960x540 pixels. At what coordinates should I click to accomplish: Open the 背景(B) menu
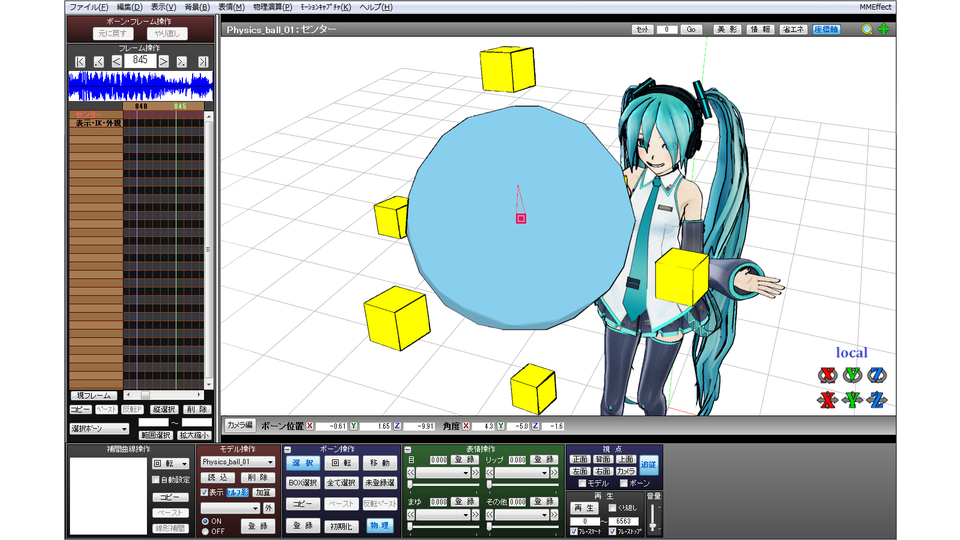pos(197,7)
